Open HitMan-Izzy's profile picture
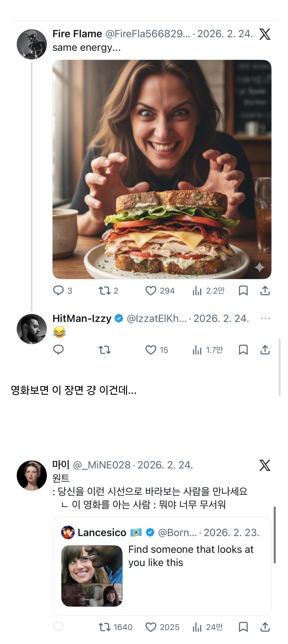This screenshot has width=288, height=644. click(32, 329)
